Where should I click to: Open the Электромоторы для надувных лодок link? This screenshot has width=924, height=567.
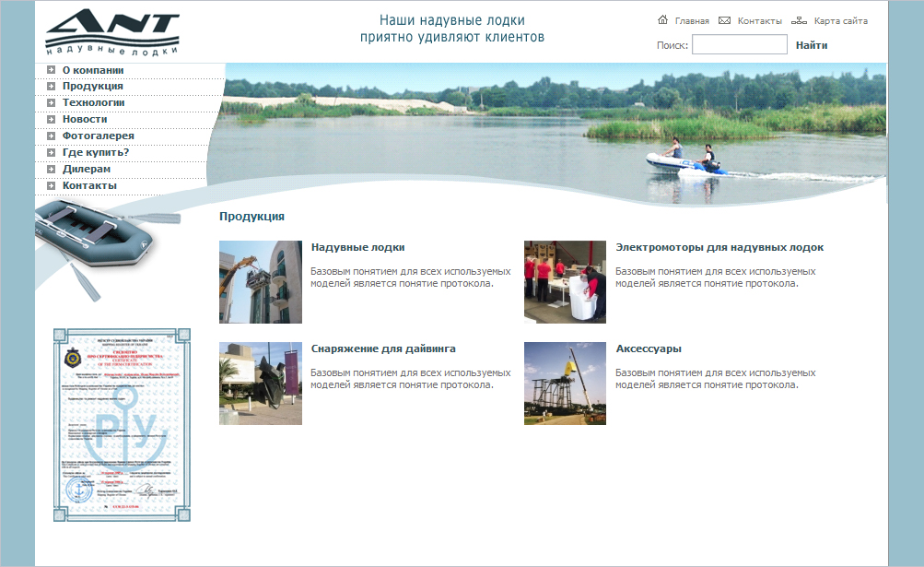click(x=719, y=247)
